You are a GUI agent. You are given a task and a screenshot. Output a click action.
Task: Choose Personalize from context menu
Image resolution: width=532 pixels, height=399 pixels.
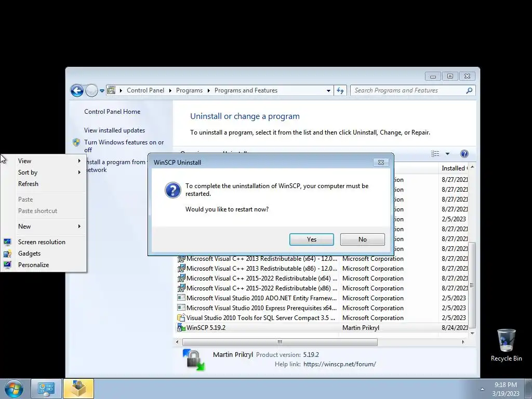[44, 265]
